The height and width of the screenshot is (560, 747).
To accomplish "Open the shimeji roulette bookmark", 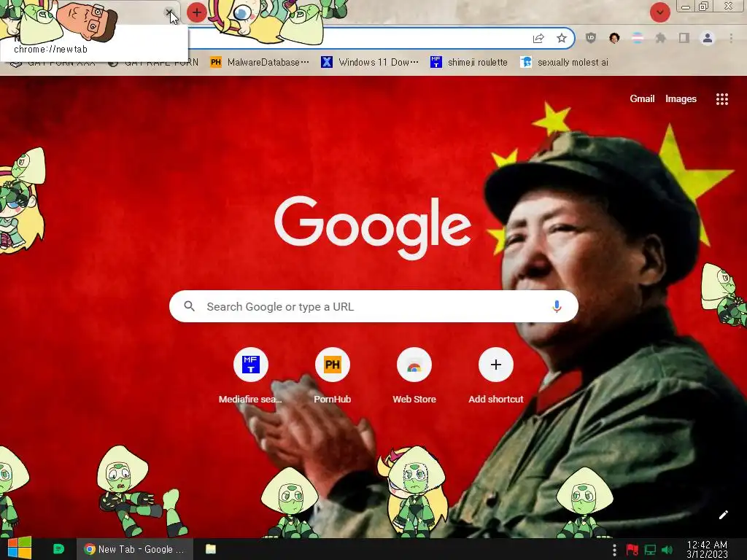I will [468, 63].
